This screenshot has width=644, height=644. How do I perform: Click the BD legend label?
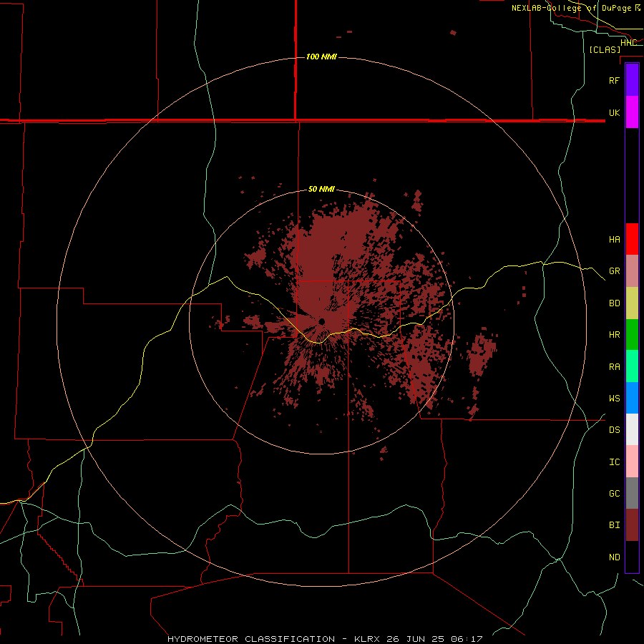[x=614, y=303]
